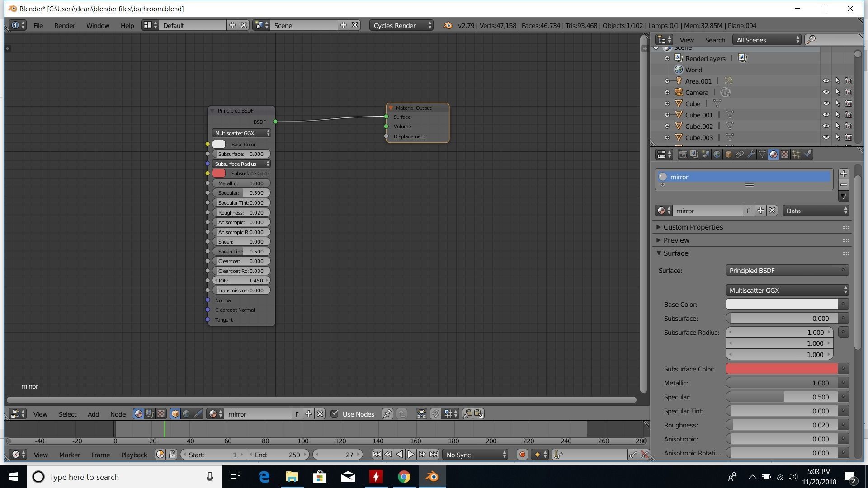The width and height of the screenshot is (868, 488).
Task: Switch to Texture properties tab
Action: pos(785,155)
